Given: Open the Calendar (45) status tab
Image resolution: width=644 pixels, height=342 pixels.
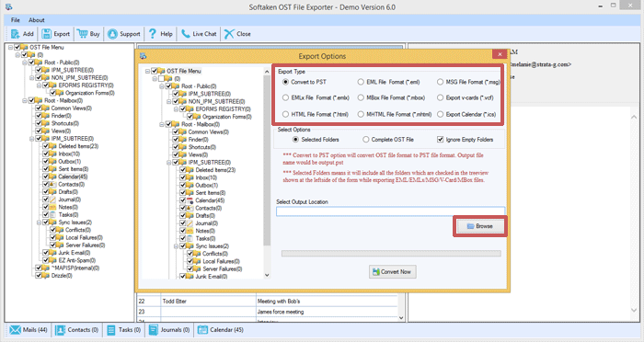Looking at the screenshot, I should [221, 330].
